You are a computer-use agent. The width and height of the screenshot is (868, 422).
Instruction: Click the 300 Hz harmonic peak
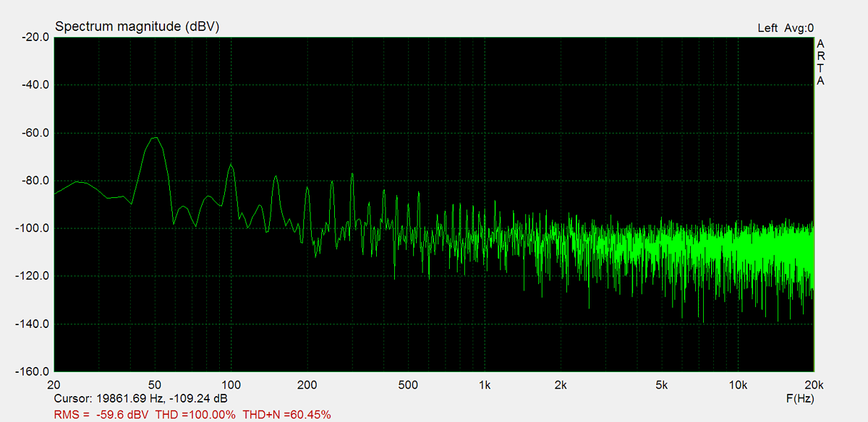coord(352,174)
